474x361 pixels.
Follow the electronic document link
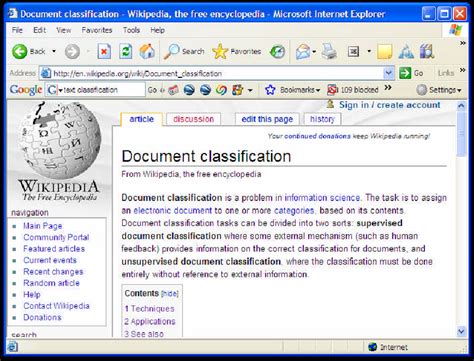tap(172, 211)
